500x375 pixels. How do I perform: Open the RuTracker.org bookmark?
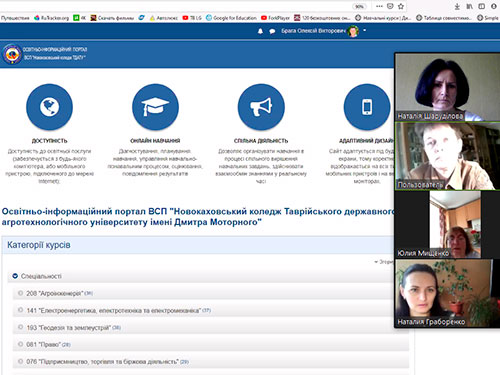click(x=52, y=18)
